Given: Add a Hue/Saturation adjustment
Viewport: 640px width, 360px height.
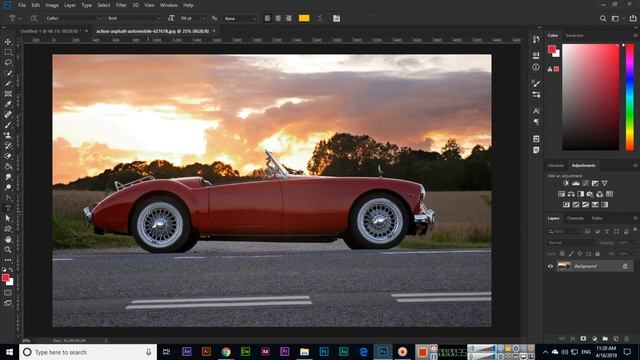Looking at the screenshot, I should point(562,194).
